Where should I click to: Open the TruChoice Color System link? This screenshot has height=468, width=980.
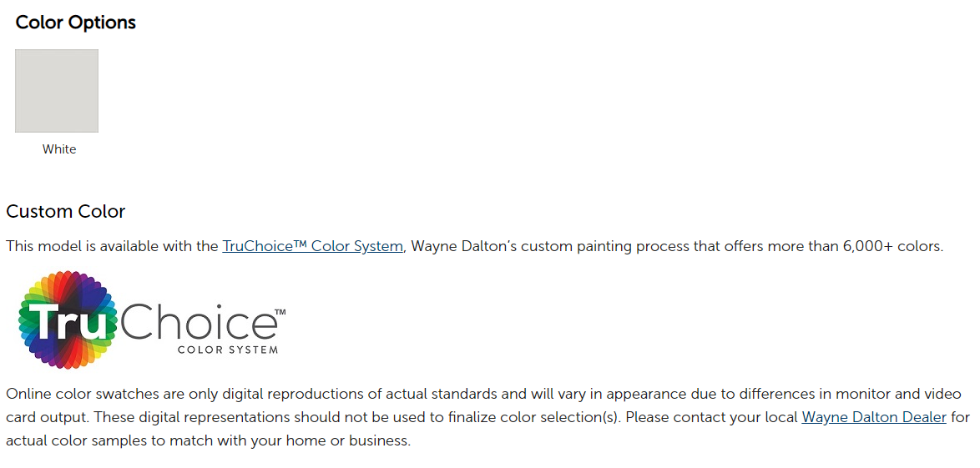312,246
